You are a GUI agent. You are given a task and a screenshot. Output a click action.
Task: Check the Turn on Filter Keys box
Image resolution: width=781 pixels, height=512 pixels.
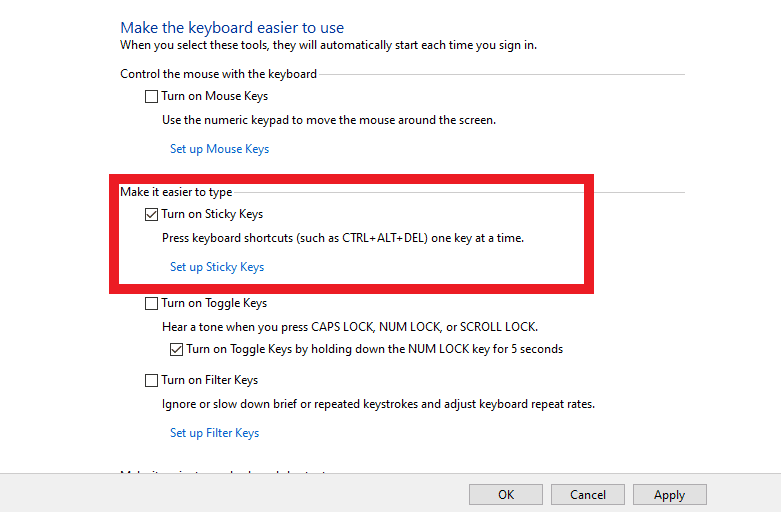(x=151, y=380)
